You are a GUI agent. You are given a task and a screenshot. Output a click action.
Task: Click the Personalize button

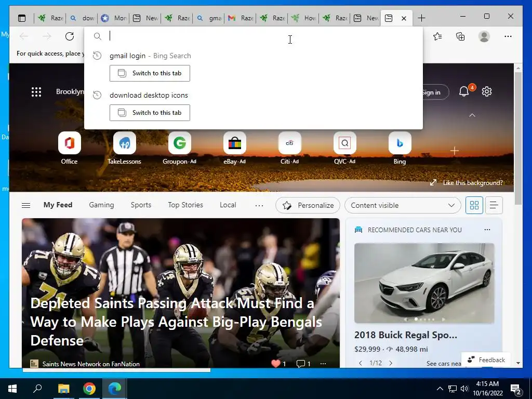(308, 205)
